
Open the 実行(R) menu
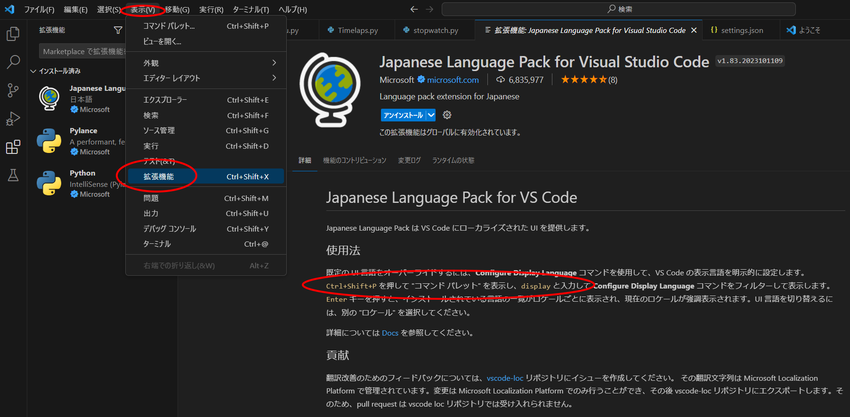(x=211, y=10)
